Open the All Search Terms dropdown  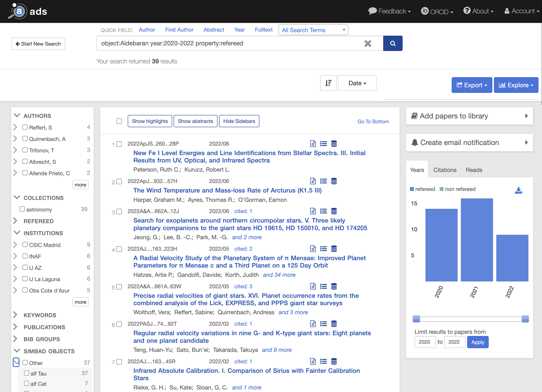(x=313, y=30)
